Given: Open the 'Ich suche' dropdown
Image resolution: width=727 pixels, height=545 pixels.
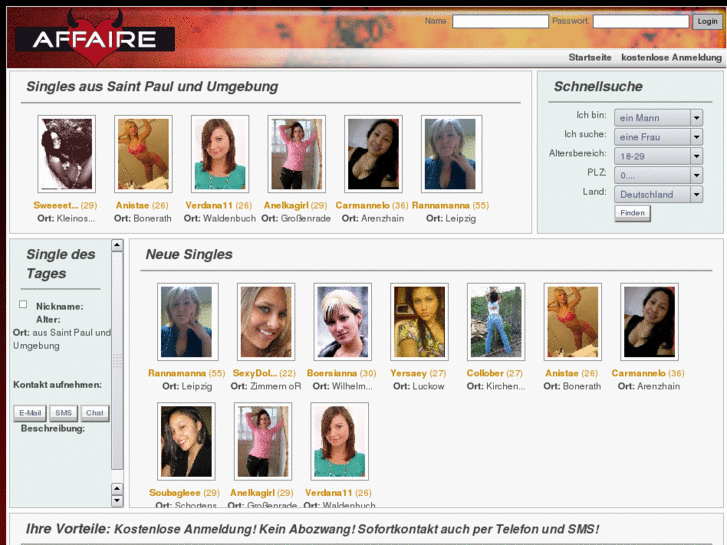Looking at the screenshot, I should point(658,136).
